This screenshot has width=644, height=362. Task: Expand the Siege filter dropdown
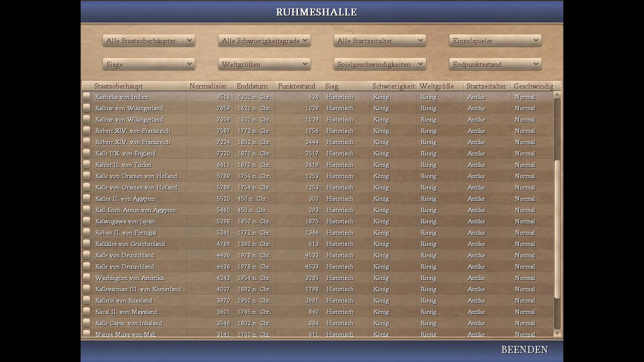(149, 65)
